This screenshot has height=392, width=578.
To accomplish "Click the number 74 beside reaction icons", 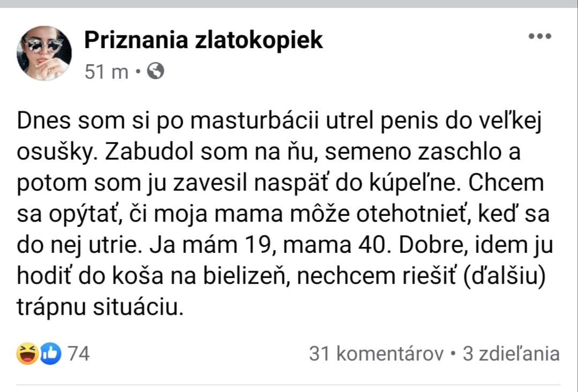I will pyautogui.click(x=78, y=354).
